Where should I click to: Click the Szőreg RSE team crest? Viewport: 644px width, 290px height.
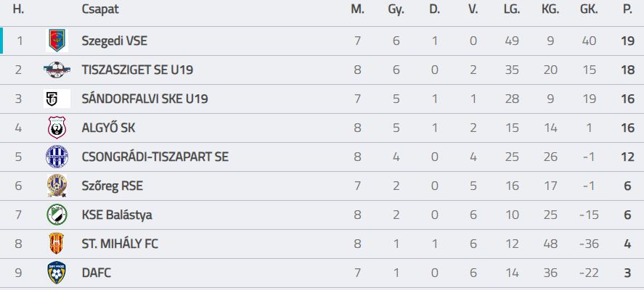pyautogui.click(x=57, y=186)
